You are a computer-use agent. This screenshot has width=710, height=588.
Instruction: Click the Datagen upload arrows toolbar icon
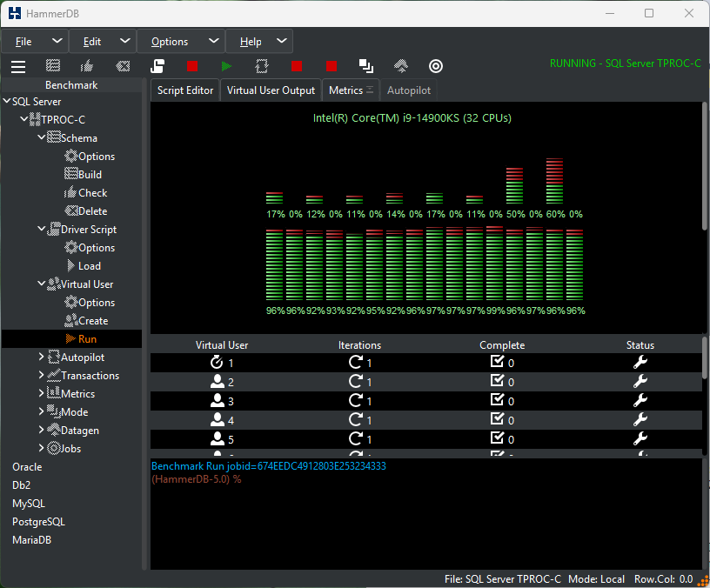click(x=401, y=66)
